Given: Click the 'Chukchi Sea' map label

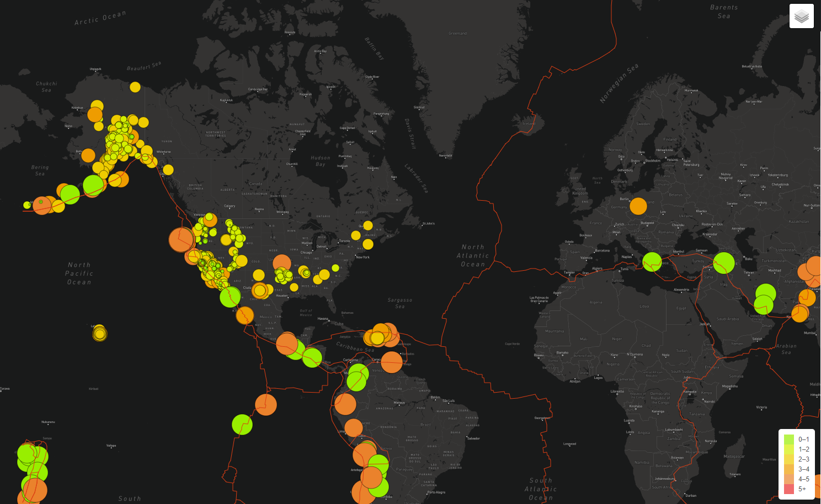Looking at the screenshot, I should (46, 87).
